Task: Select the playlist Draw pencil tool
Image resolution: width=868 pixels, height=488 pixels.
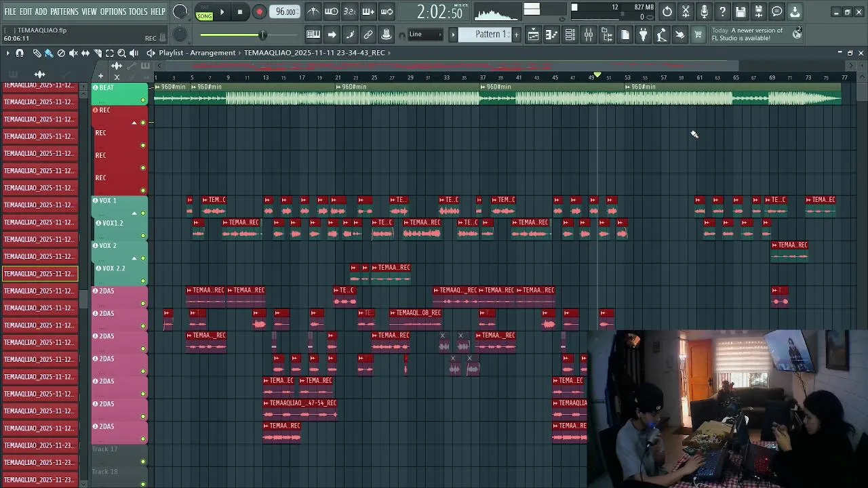Action: (x=37, y=53)
